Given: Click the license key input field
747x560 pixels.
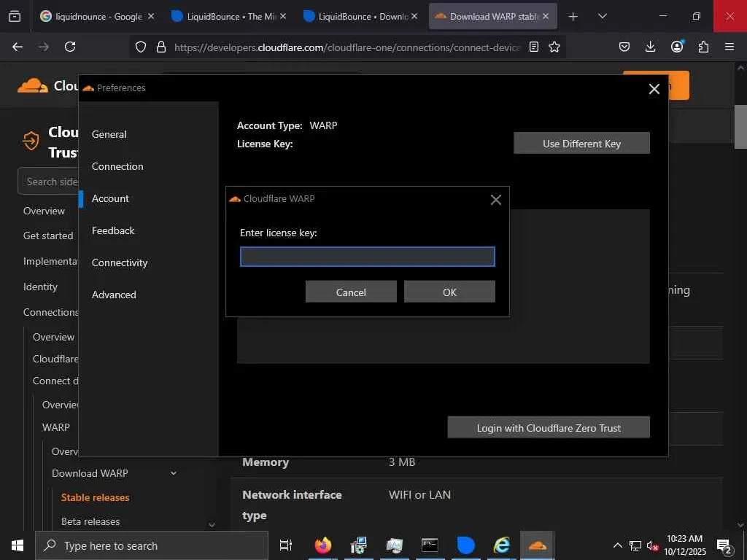Looking at the screenshot, I should (x=368, y=257).
